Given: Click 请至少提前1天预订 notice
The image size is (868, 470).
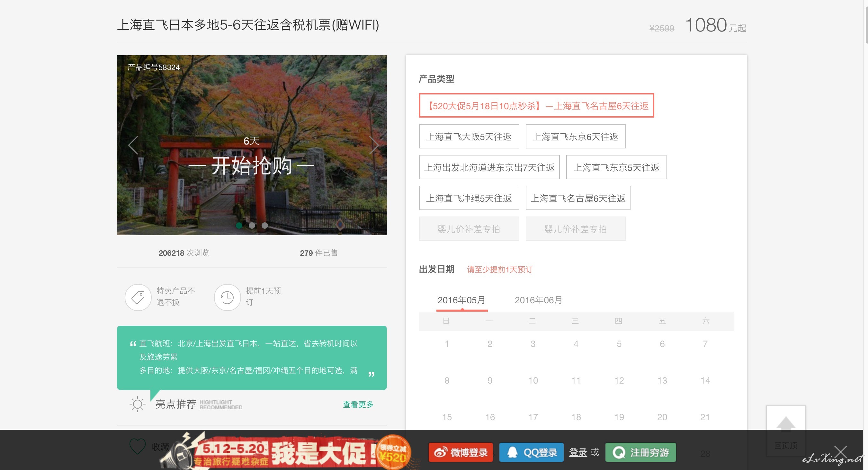Looking at the screenshot, I should click(499, 270).
